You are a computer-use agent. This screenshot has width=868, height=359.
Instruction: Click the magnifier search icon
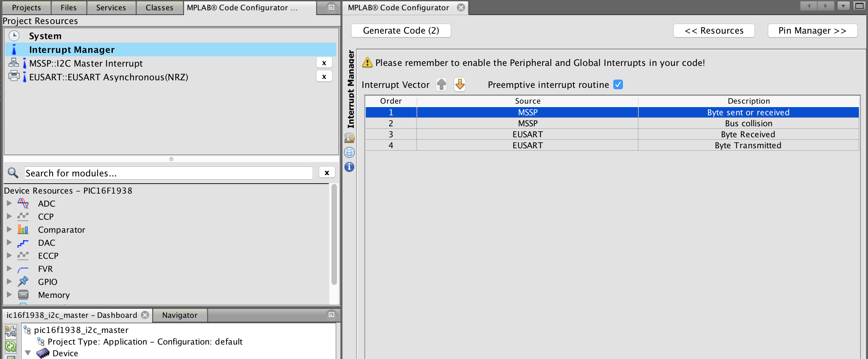click(x=13, y=173)
